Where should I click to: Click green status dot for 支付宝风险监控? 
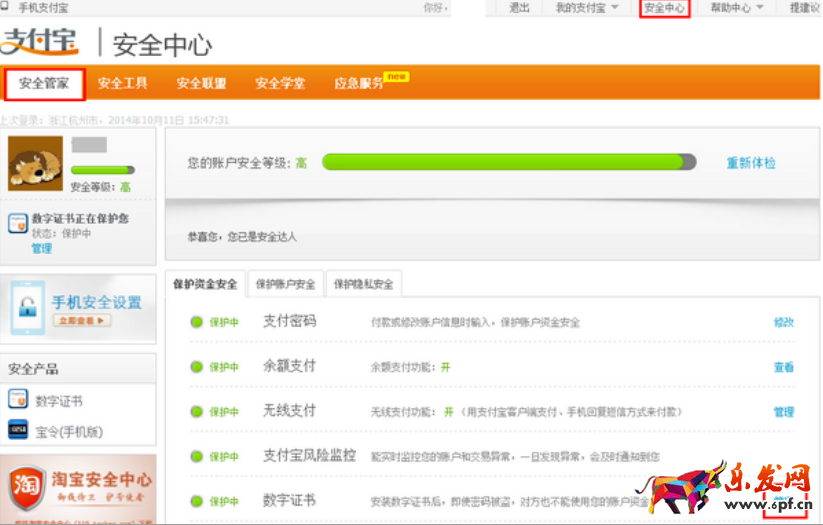pyautogui.click(x=197, y=456)
